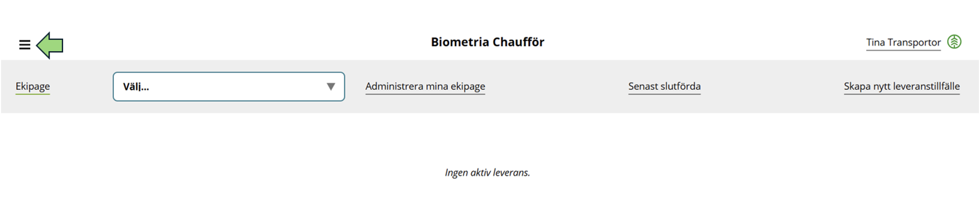Click the Ekipage label link
Viewport: 980px width, 197px height.
coord(33,87)
